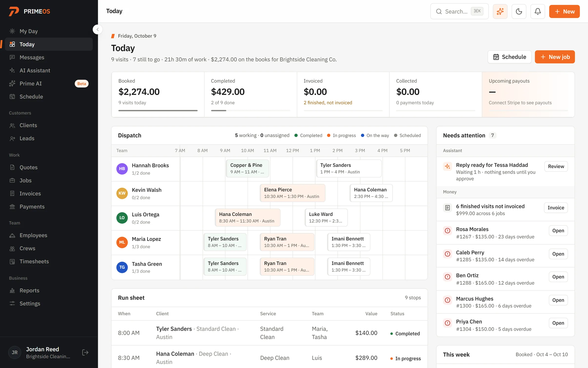Image resolution: width=588 pixels, height=368 pixels.
Task: Click the PrimeOS logo
Action: click(x=29, y=11)
